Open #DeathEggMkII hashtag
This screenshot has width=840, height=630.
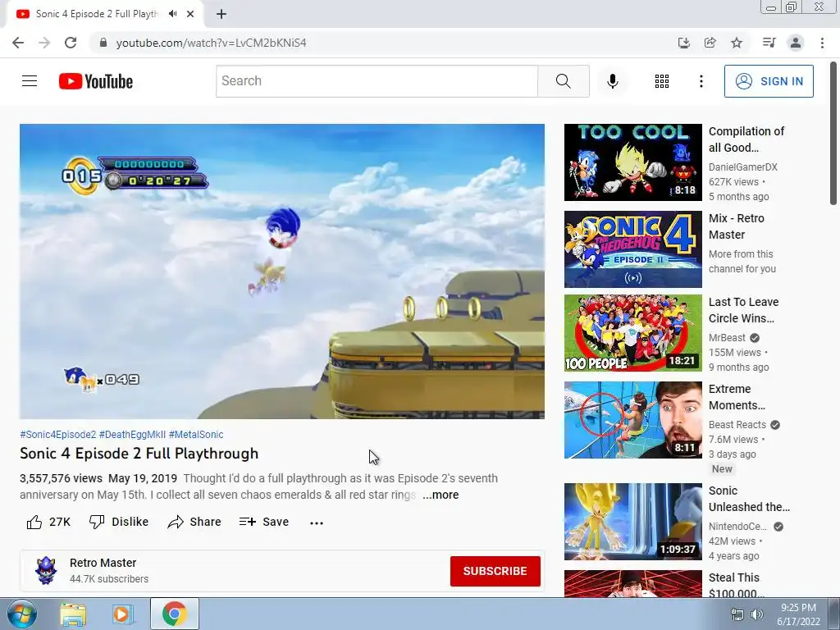point(132,435)
